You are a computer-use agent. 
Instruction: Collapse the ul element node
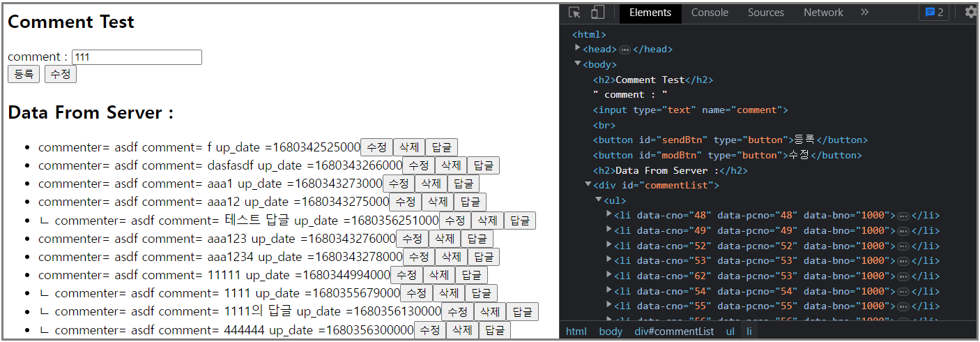(599, 200)
